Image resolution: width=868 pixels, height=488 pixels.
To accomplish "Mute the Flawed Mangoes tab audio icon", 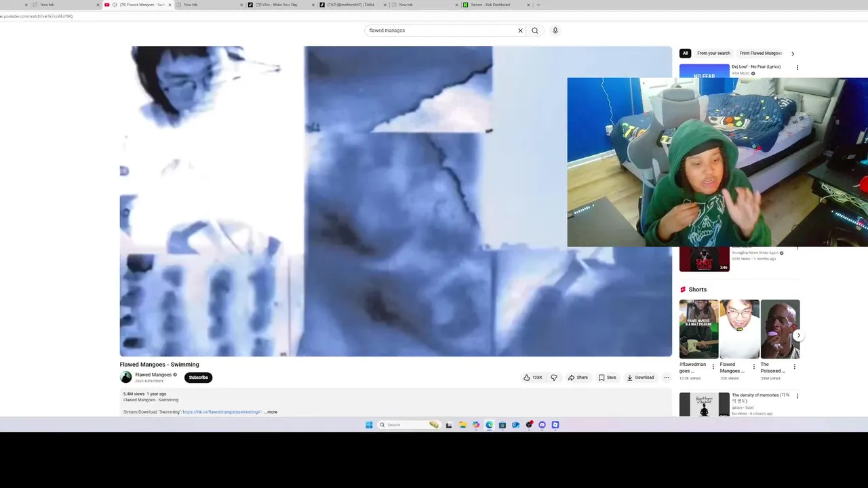I will [114, 5].
